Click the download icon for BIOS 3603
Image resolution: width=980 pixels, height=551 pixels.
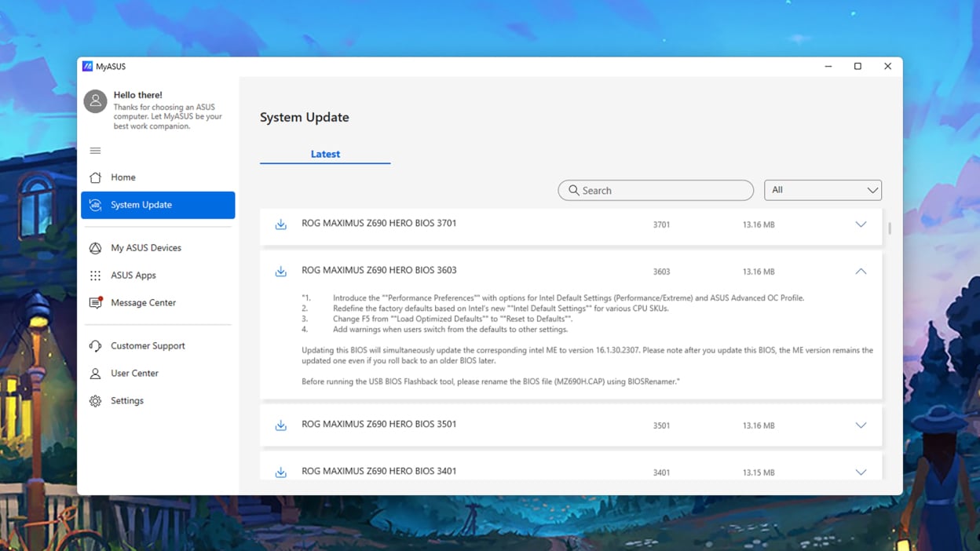281,271
